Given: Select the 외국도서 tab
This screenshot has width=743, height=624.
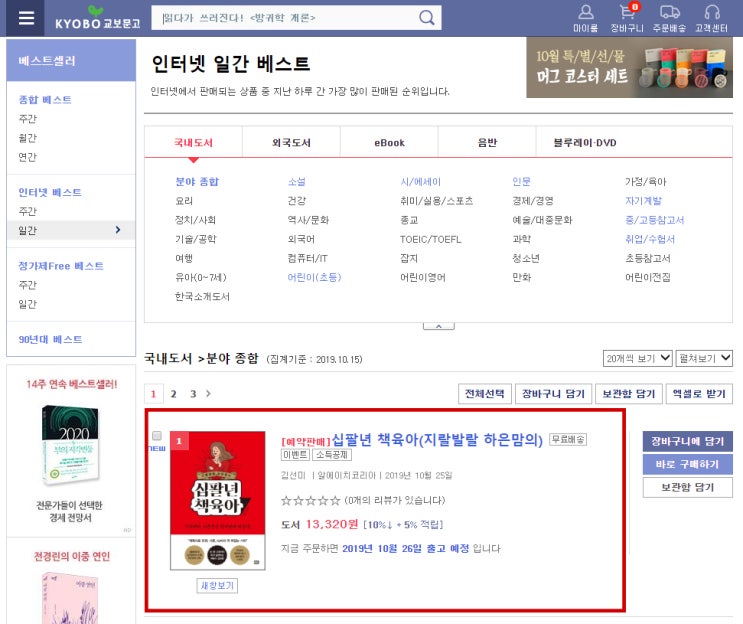Looking at the screenshot, I should 291,142.
